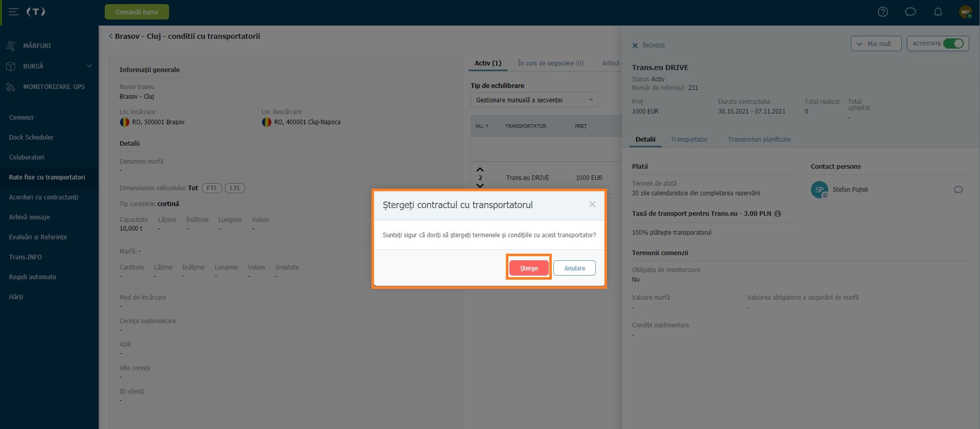Image resolution: width=980 pixels, height=429 pixels.
Task: Open Colaboratori in the sidebar
Action: [27, 157]
